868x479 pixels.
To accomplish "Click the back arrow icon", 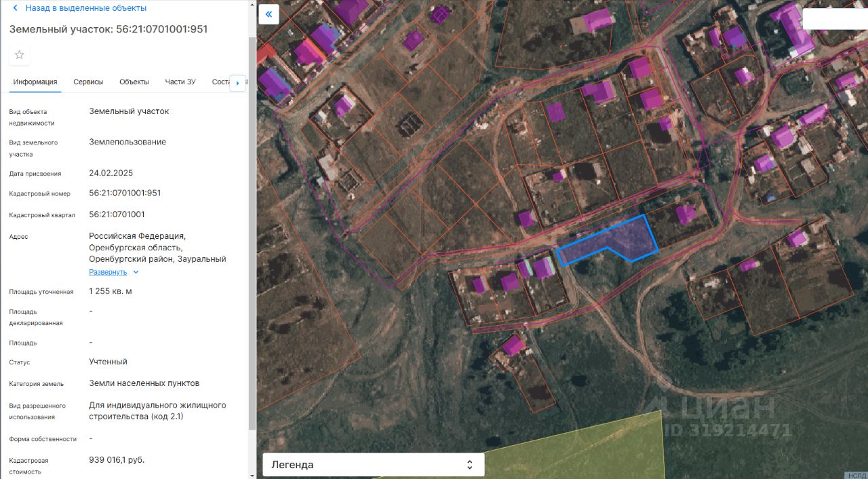I will click(16, 8).
